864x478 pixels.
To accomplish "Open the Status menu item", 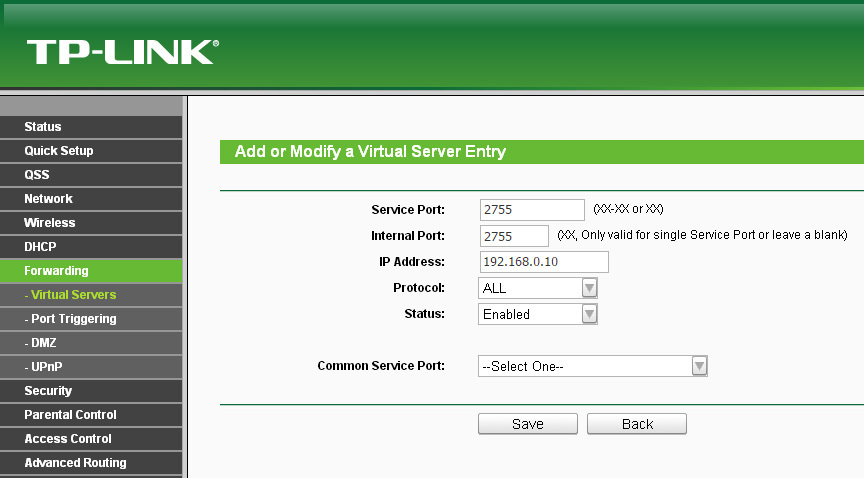I will tap(91, 127).
